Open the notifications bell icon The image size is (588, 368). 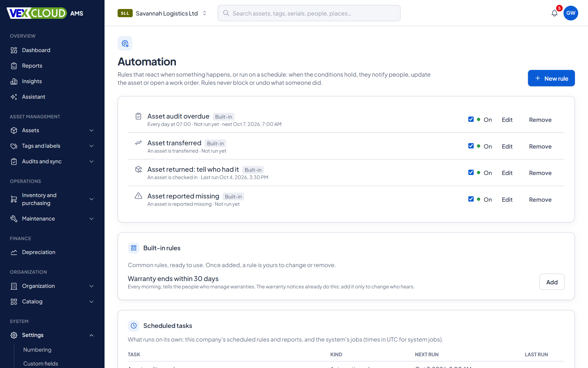(554, 13)
